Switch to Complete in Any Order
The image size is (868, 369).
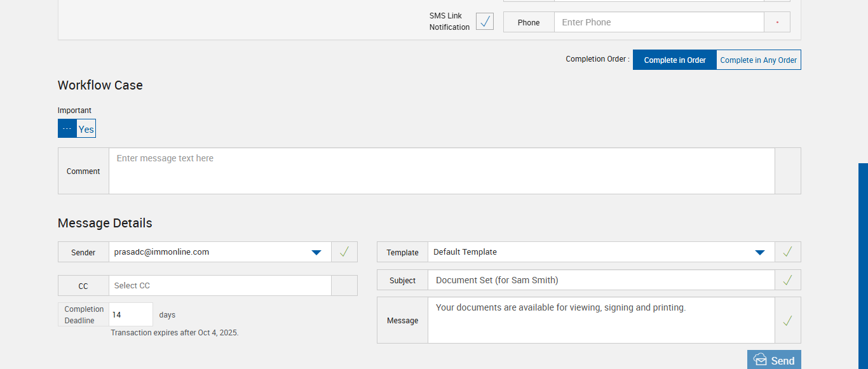[758, 60]
